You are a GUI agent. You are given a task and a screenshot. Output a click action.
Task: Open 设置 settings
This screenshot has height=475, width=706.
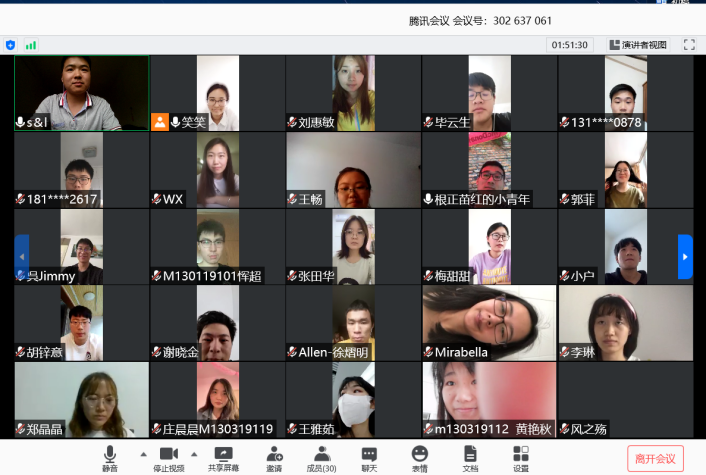520,458
